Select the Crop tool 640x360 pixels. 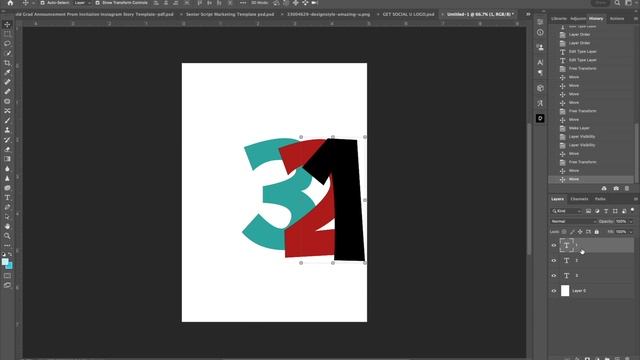point(7,63)
